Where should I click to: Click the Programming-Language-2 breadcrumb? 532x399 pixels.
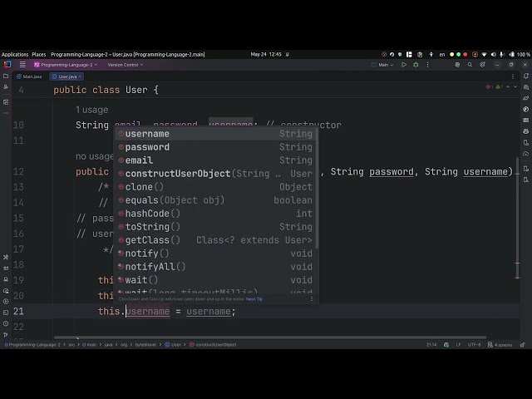32,345
